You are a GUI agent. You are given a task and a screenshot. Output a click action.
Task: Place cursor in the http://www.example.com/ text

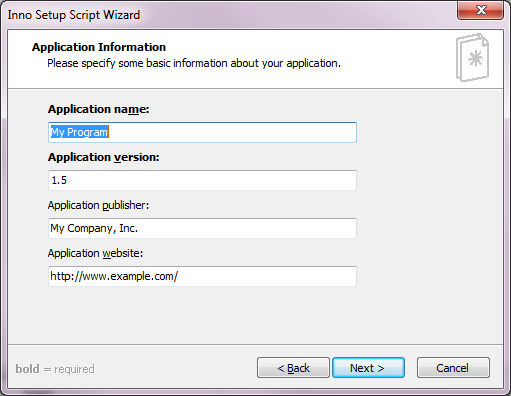click(114, 276)
